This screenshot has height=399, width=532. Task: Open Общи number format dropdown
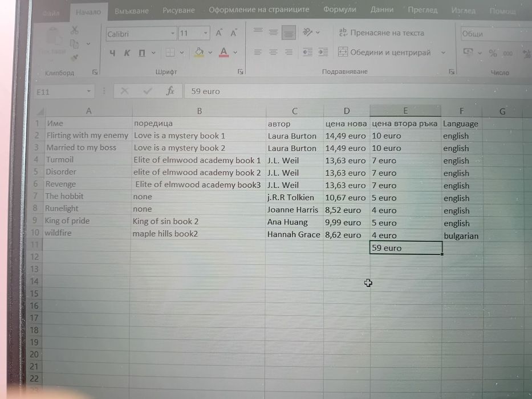496,34
